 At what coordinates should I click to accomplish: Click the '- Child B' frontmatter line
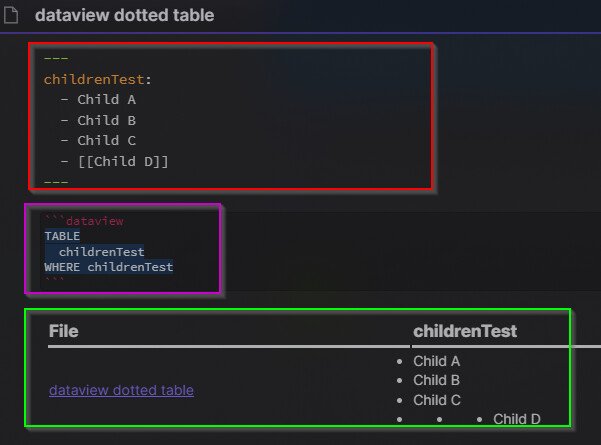(x=98, y=120)
